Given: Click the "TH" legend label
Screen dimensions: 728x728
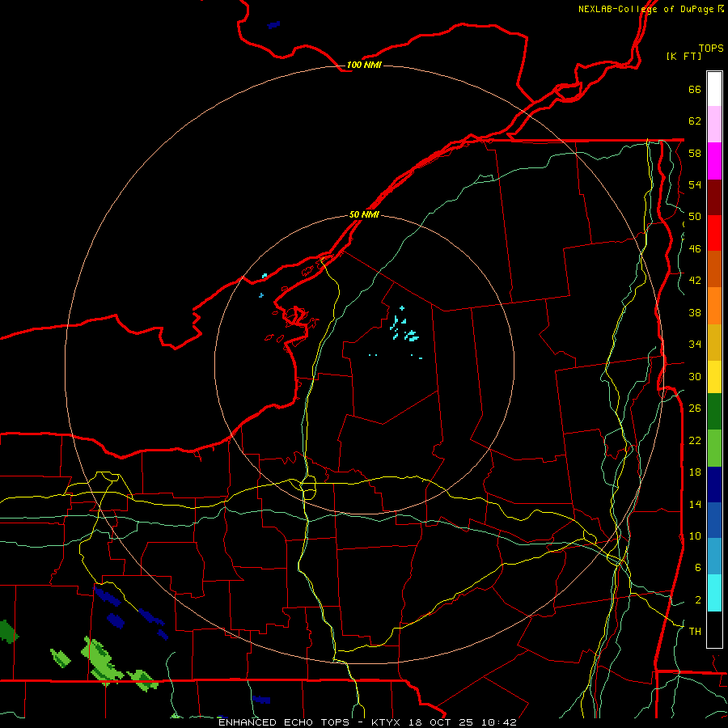Looking at the screenshot, I should tap(695, 632).
